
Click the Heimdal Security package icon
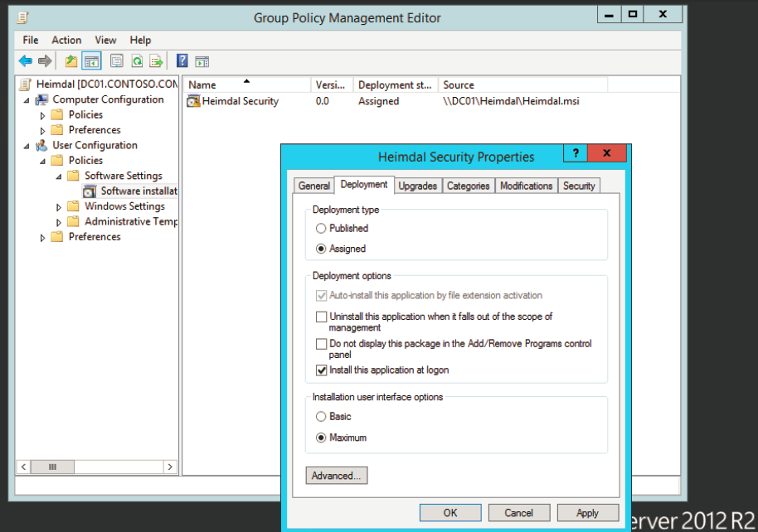193,101
